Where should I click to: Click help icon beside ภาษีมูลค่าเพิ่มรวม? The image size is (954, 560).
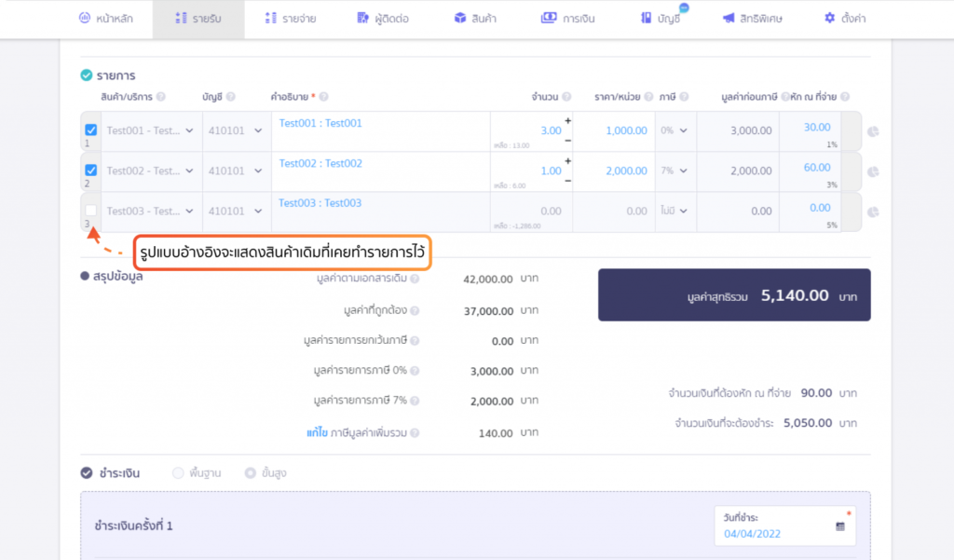[415, 432]
